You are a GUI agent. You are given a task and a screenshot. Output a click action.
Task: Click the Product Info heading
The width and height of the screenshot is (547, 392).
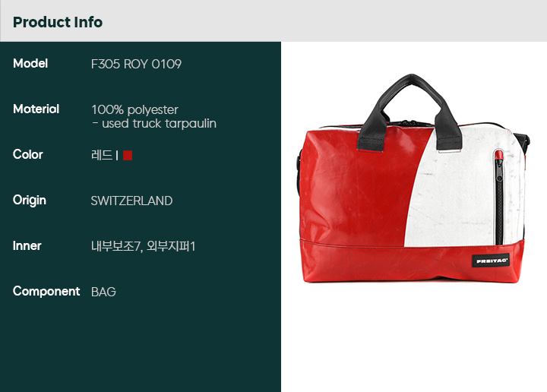point(58,22)
